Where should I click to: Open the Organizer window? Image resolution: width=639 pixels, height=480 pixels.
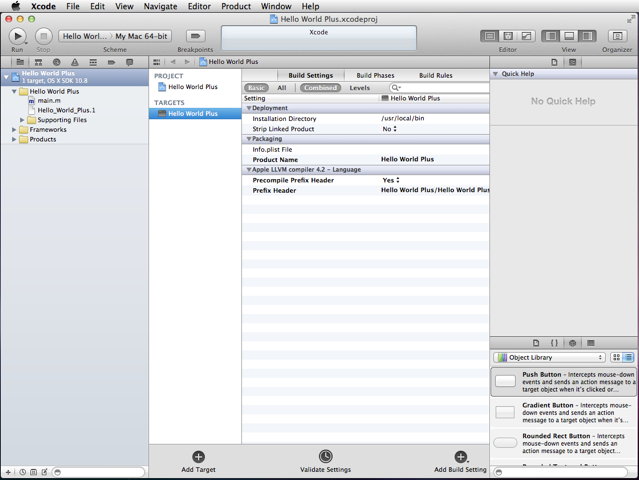pyautogui.click(x=617, y=36)
